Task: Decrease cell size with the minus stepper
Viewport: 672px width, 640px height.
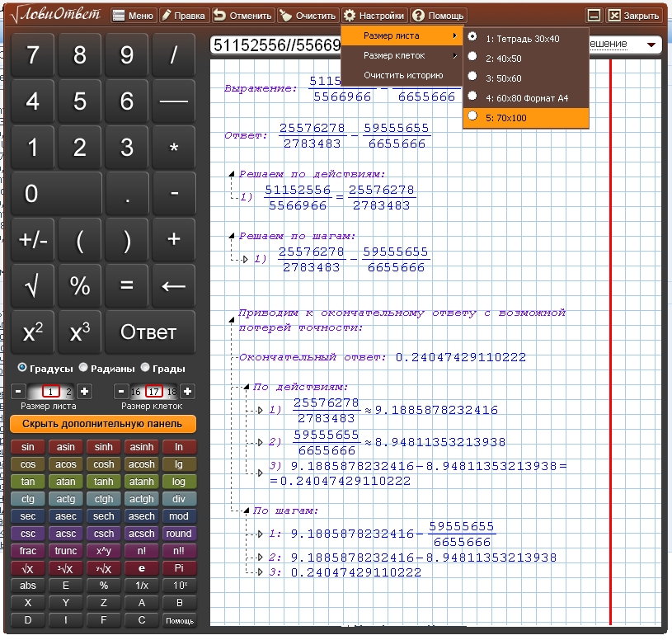Action: click(121, 392)
